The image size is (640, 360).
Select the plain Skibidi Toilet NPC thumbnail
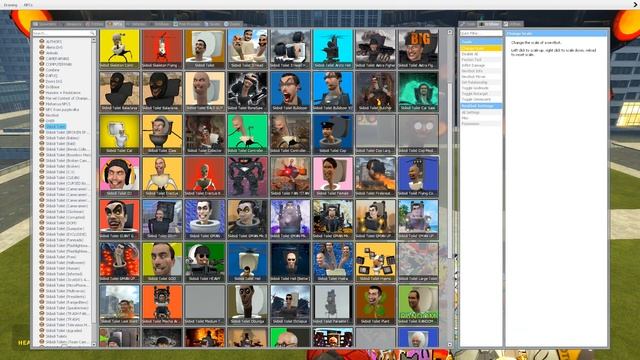pos(204,49)
